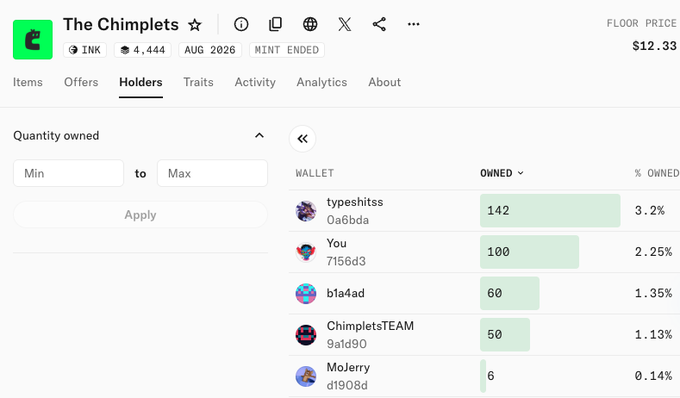Click the 9a1d90 wallet address
Image resolution: width=680 pixels, height=398 pixels.
[347, 344]
